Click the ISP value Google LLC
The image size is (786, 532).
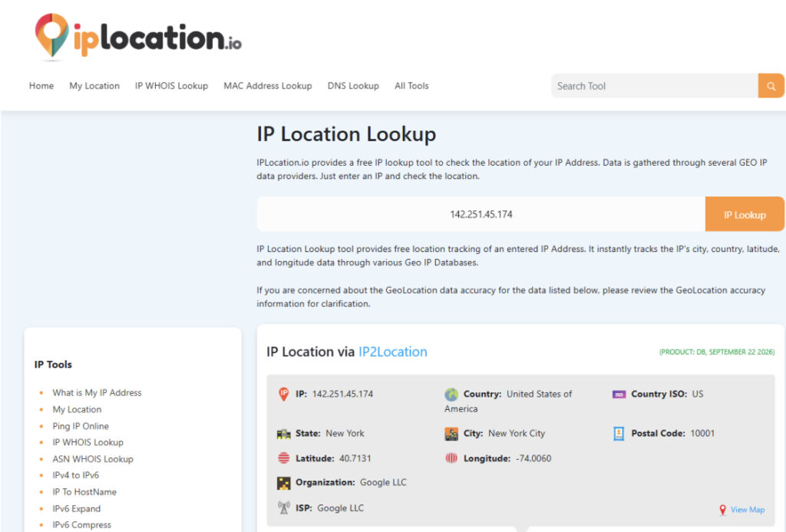(x=340, y=508)
